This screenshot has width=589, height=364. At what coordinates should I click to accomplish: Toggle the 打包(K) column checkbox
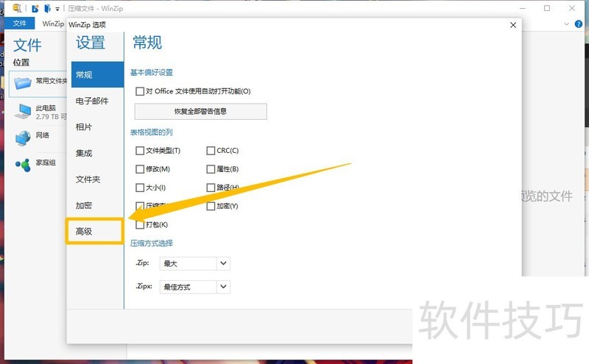click(140, 224)
